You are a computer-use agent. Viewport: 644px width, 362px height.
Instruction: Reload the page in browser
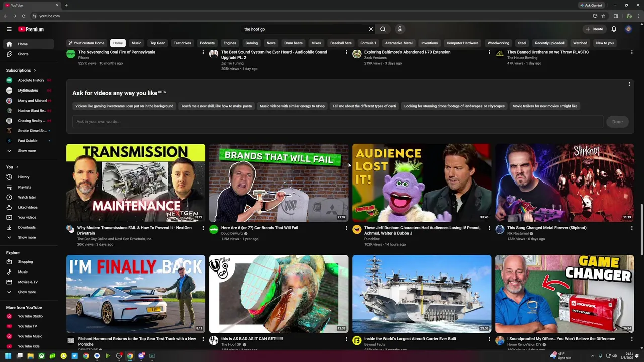tap(23, 16)
